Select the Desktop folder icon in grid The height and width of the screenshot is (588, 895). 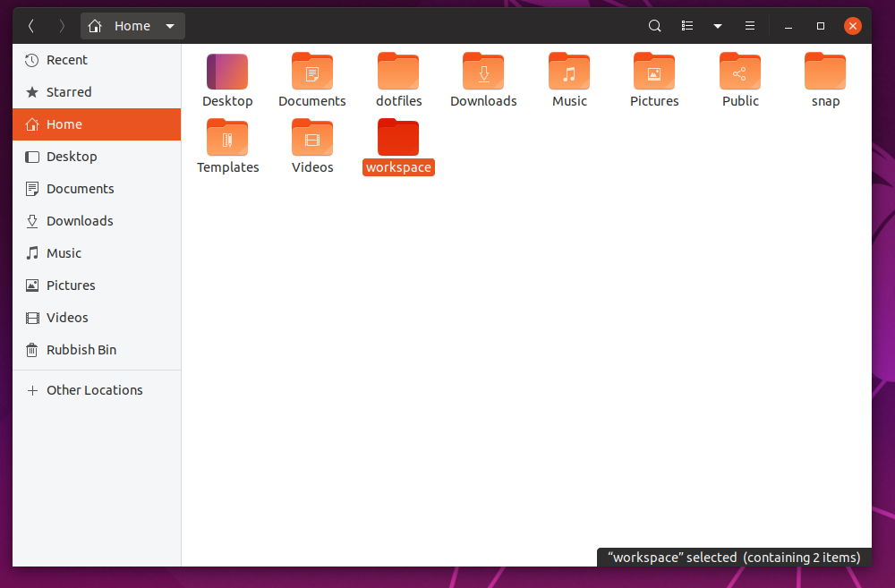pos(227,72)
